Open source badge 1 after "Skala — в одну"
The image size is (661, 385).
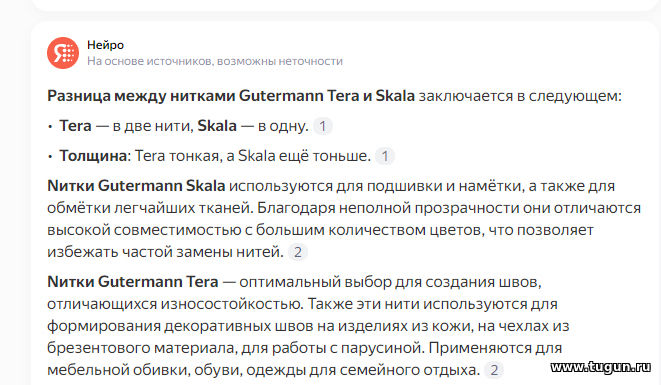323,126
